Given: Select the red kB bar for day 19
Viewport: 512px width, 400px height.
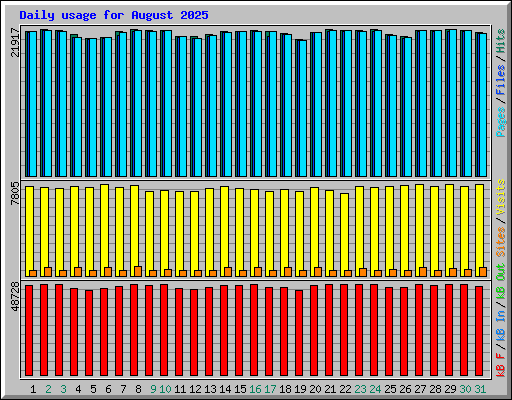Looking at the screenshot, I should tap(299, 333).
